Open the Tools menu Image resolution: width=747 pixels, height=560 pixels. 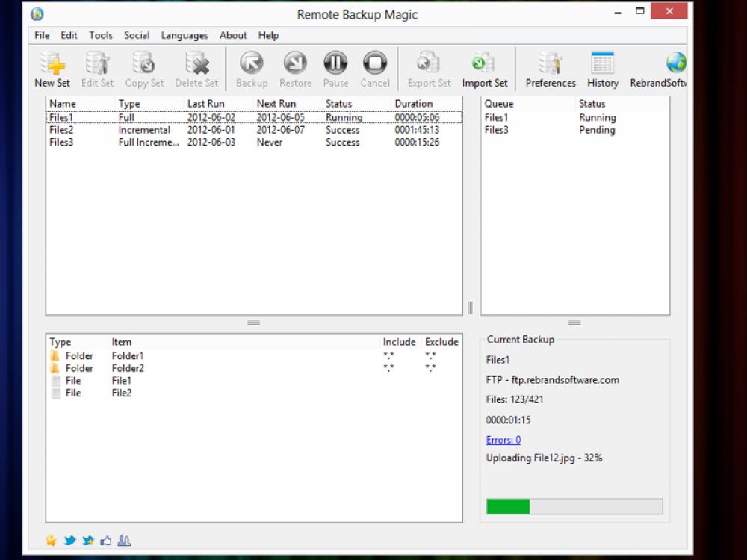100,35
